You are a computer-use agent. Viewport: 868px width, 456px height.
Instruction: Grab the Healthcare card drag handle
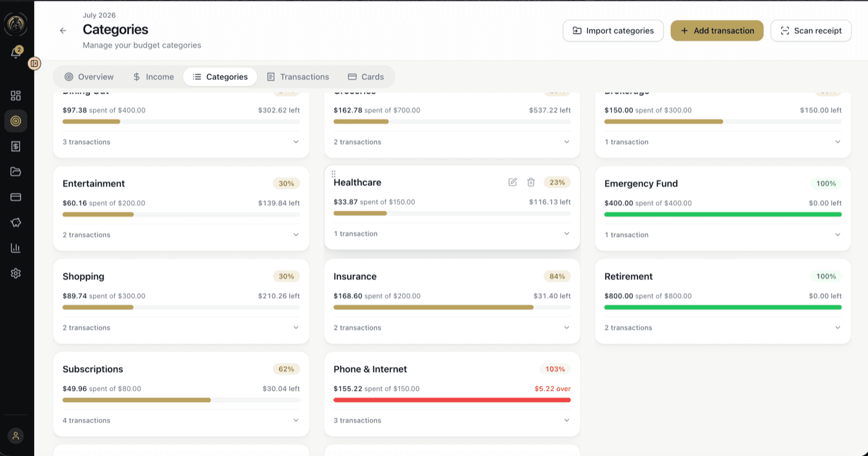pyautogui.click(x=334, y=174)
